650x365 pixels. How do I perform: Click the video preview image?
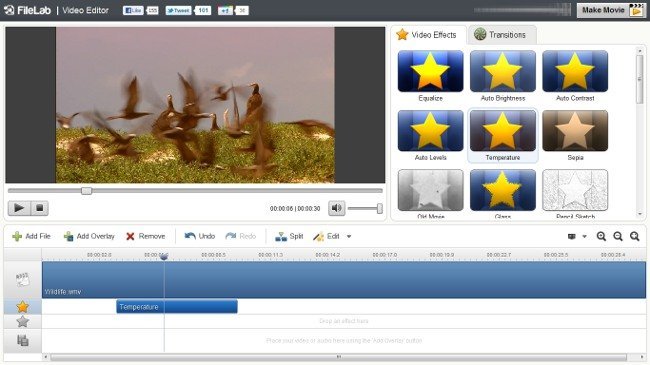click(195, 105)
